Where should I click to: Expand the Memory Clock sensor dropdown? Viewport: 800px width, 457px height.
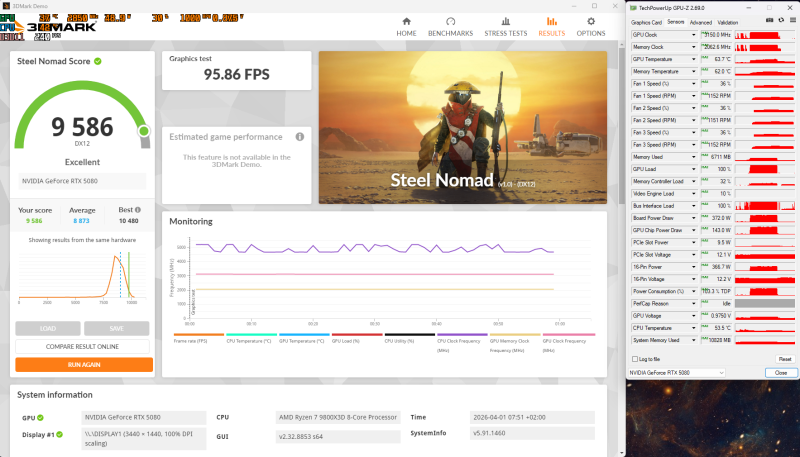693,47
